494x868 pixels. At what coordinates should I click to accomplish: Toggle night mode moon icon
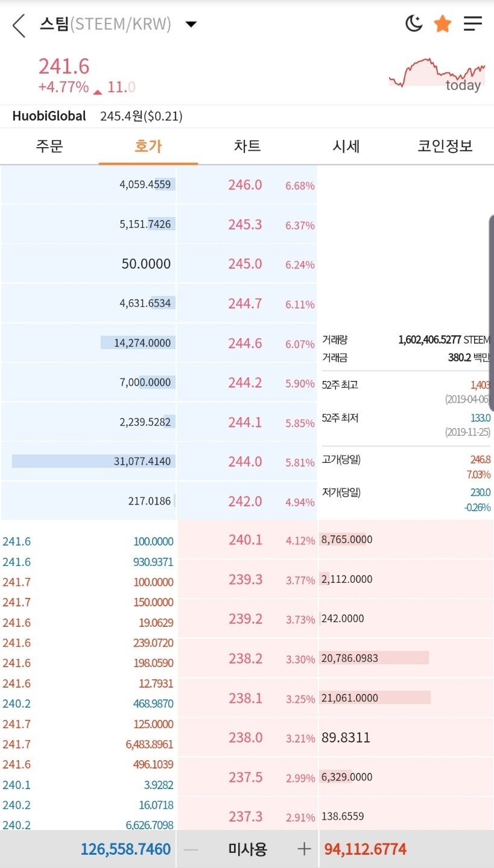(414, 24)
